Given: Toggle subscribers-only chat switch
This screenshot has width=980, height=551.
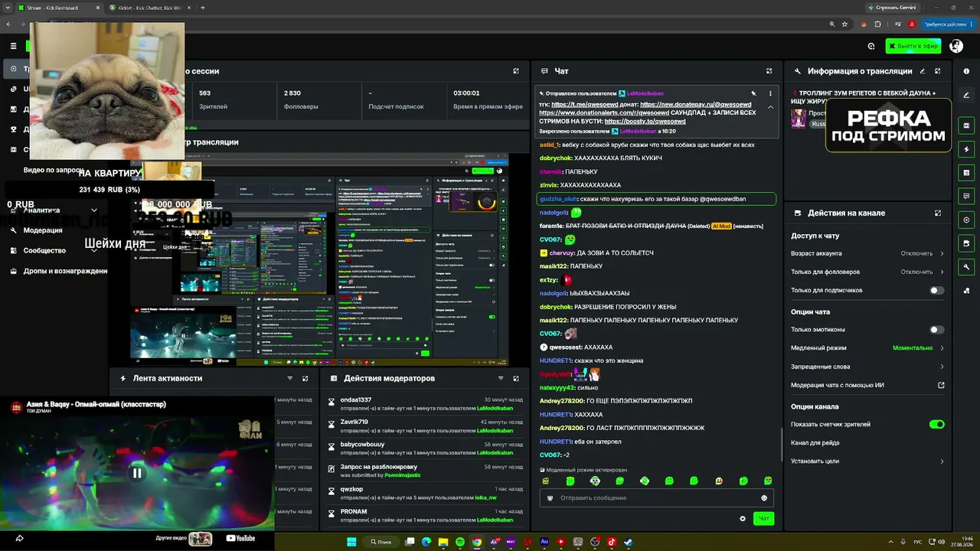Looking at the screenshot, I should point(936,291).
